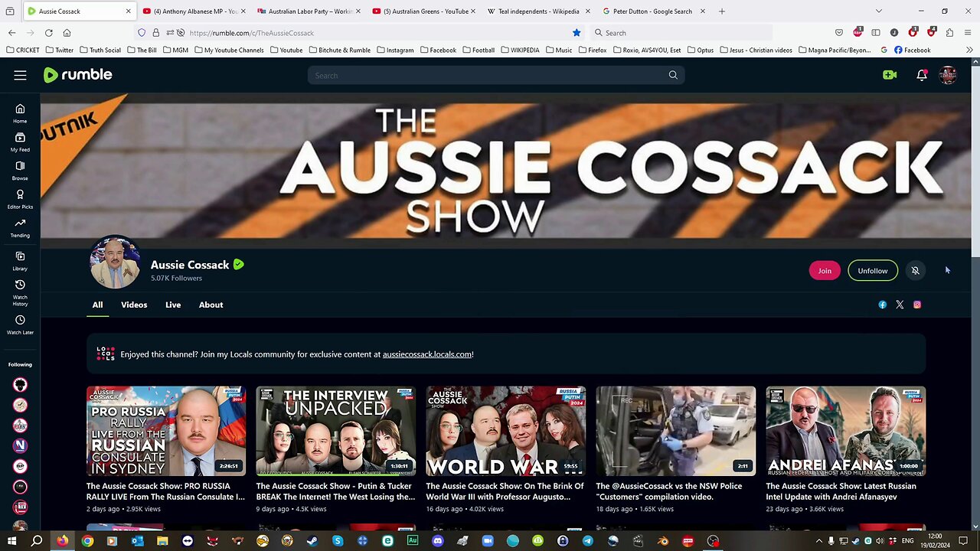The image size is (980, 551).
Task: Open Browse in sidebar
Action: (x=20, y=171)
